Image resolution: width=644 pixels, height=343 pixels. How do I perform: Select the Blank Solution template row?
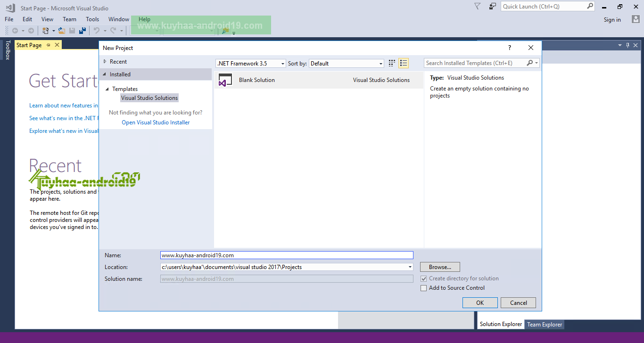click(x=319, y=80)
